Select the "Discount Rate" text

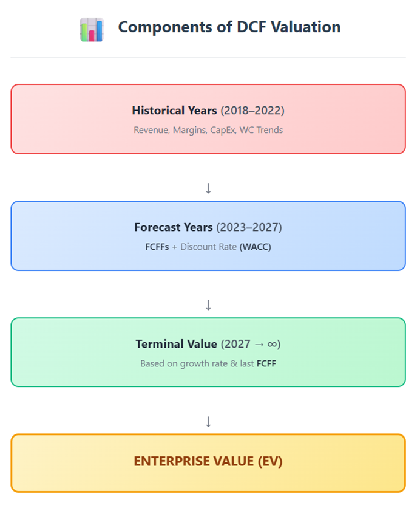pyautogui.click(x=208, y=247)
